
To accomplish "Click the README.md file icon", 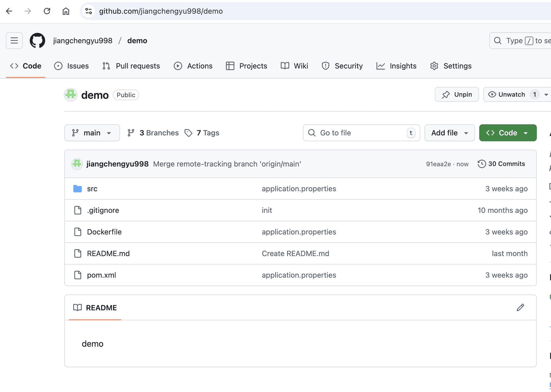I will [77, 253].
